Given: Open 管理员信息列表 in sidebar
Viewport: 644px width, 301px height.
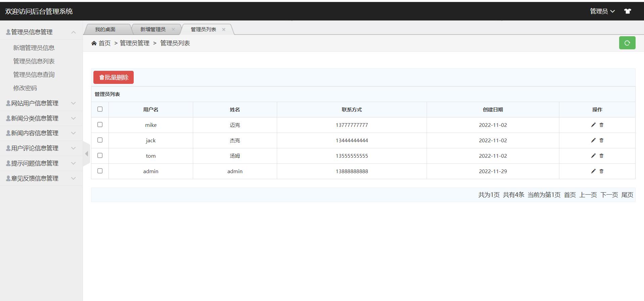Looking at the screenshot, I should coord(34,61).
